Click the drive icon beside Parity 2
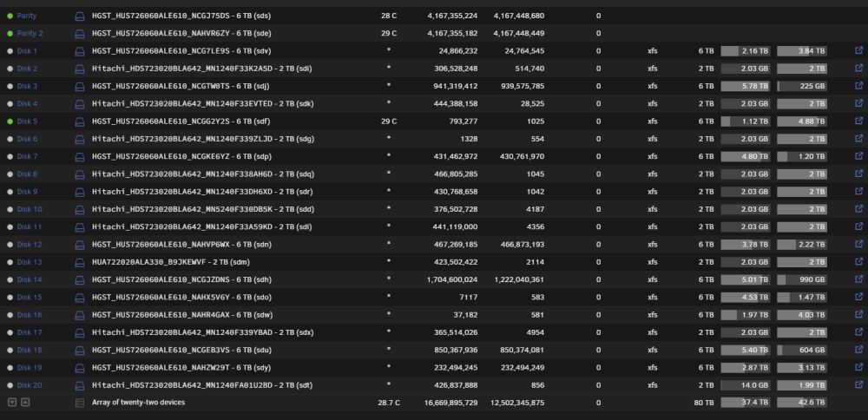This screenshot has height=420, width=868. point(80,34)
